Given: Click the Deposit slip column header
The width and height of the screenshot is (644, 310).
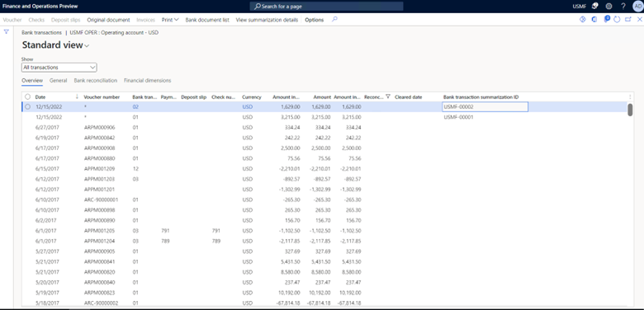Looking at the screenshot, I should click(x=193, y=97).
